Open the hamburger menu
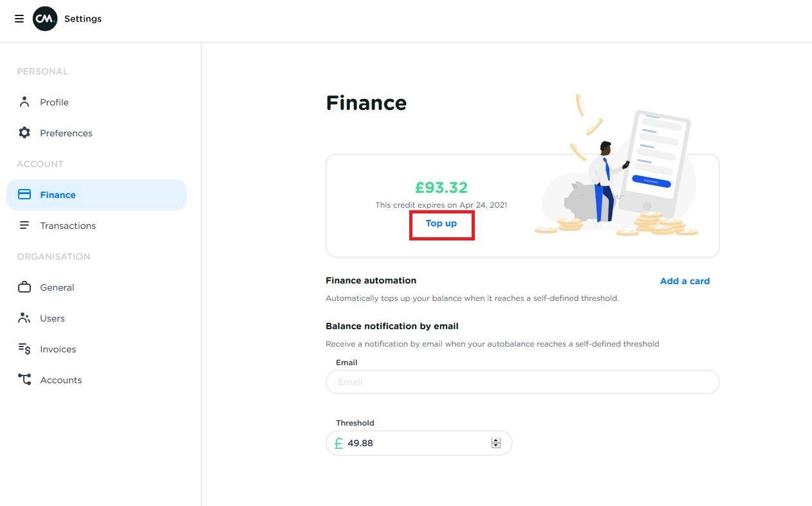This screenshot has width=812, height=506. click(19, 19)
